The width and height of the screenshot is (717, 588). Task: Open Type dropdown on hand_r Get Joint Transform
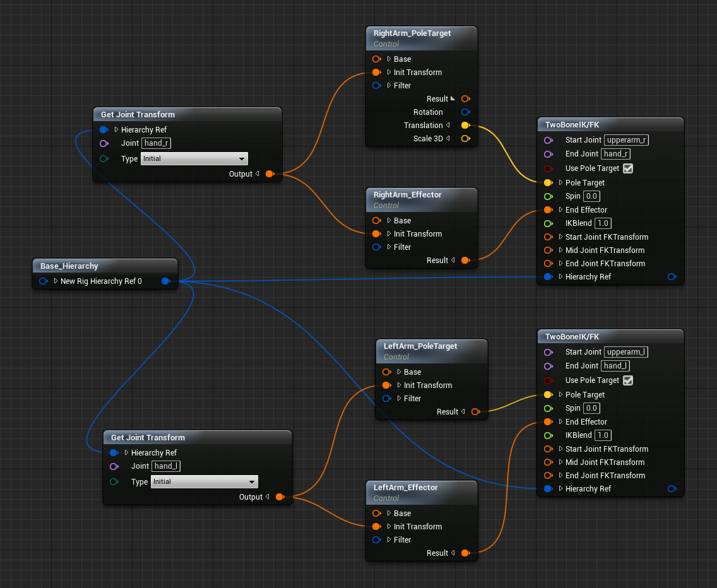point(194,159)
